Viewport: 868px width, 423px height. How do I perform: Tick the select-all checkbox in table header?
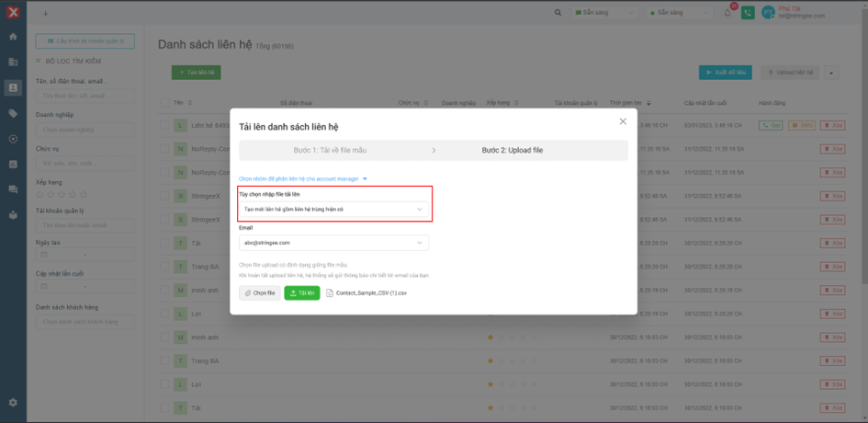point(165,103)
